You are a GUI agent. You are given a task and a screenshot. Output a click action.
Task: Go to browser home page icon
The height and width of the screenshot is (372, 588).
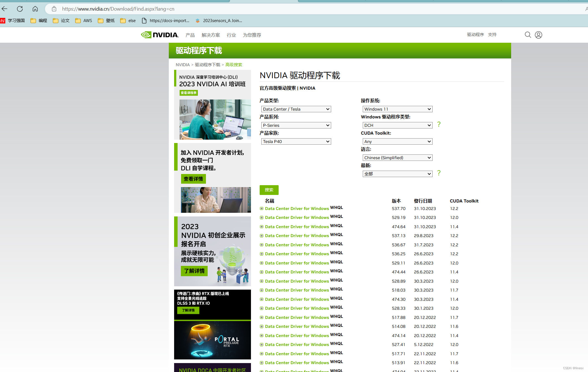tap(35, 9)
